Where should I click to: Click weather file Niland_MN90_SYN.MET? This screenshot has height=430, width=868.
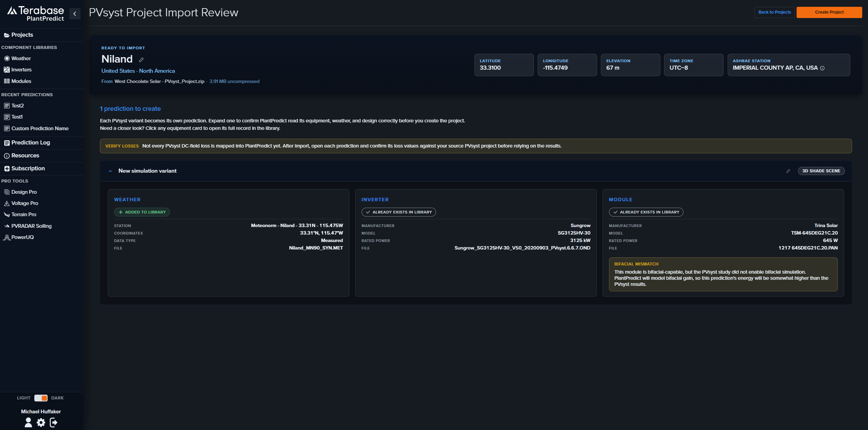tap(316, 248)
